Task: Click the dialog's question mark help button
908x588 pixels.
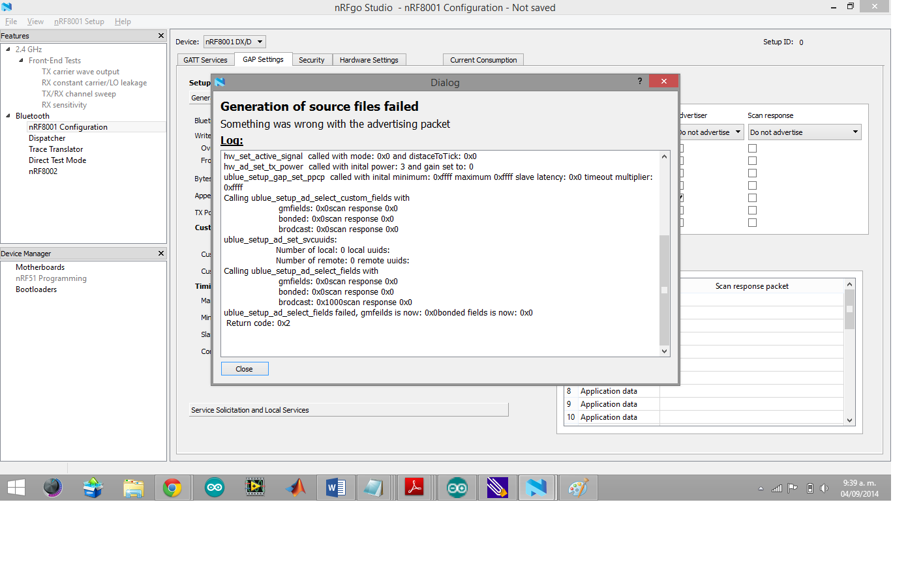Action: pos(640,81)
